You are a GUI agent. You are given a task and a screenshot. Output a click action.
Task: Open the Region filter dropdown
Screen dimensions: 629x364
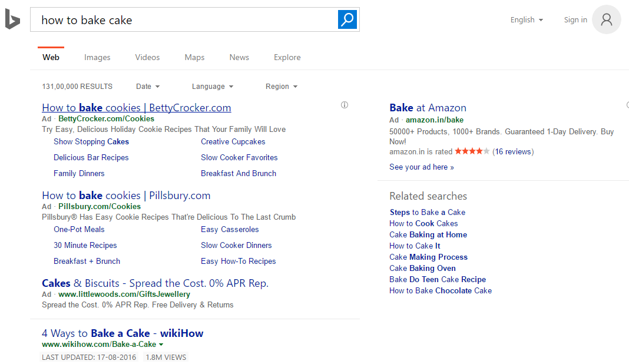coord(281,86)
